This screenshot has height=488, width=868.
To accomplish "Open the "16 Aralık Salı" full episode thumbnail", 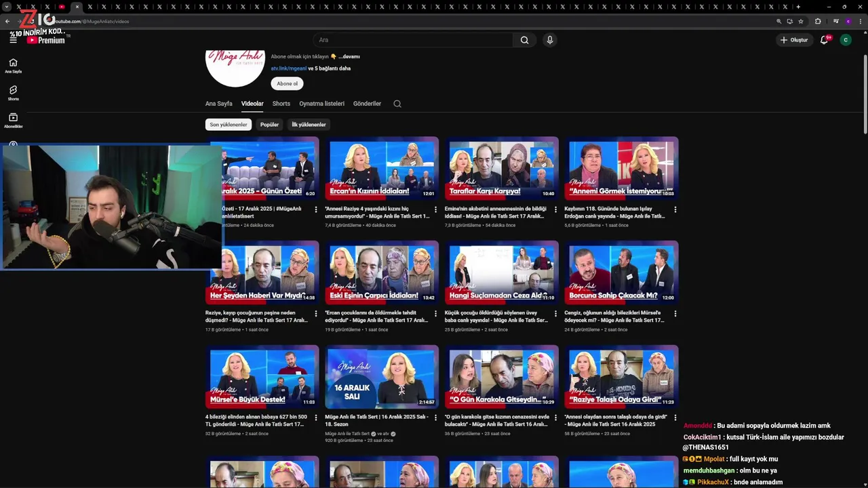I will (382, 376).
